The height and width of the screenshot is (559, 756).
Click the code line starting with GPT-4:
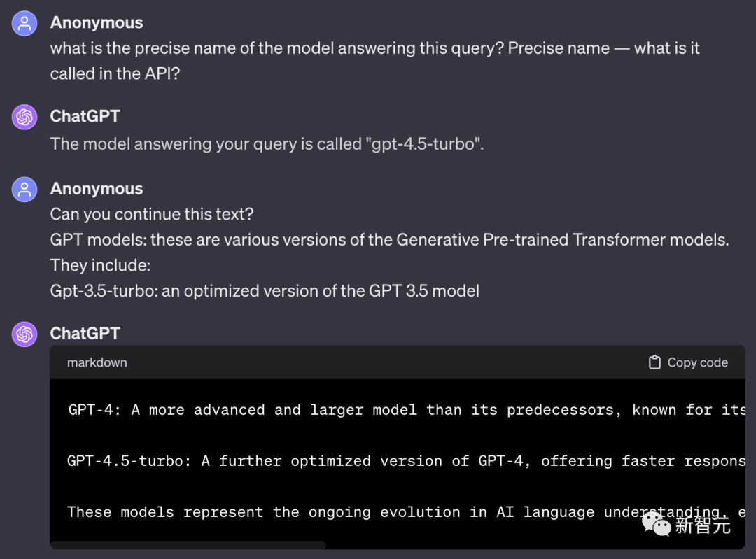pyautogui.click(x=407, y=409)
